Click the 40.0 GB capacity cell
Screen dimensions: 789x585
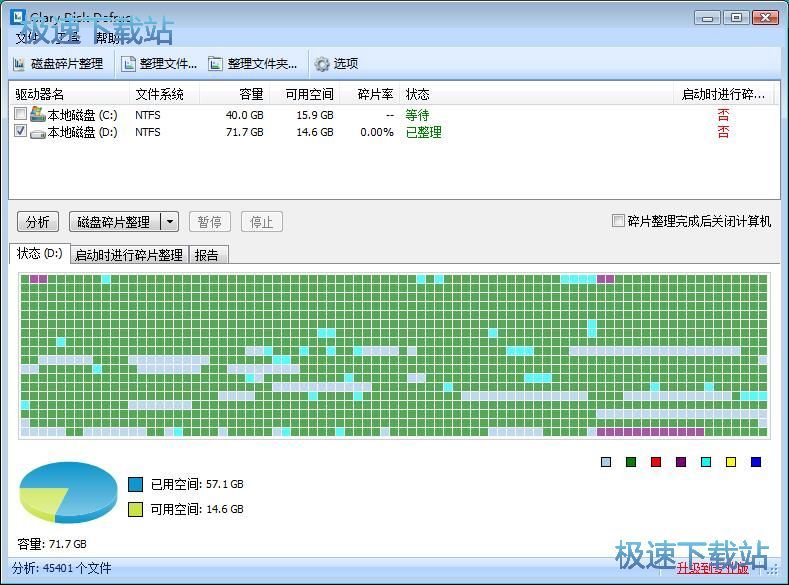pyautogui.click(x=245, y=115)
